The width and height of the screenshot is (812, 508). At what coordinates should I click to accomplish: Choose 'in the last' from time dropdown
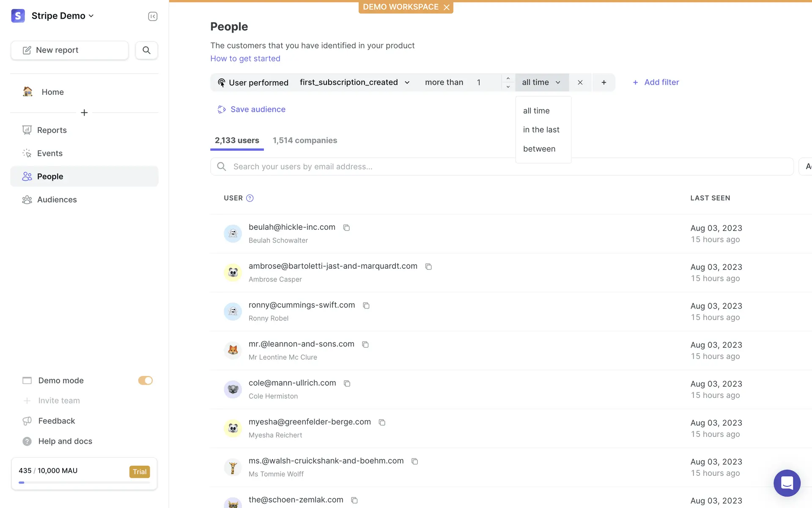[541, 130]
